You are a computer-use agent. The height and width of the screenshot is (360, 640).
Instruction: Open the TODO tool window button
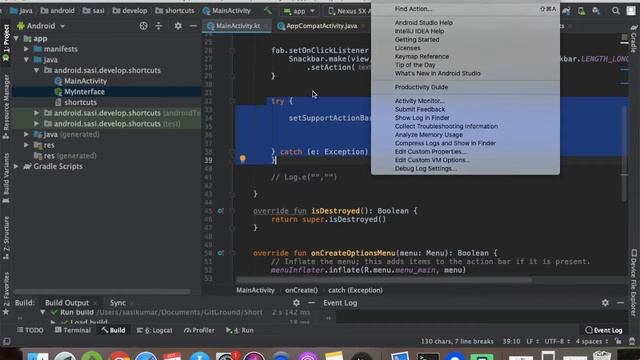[30, 330]
